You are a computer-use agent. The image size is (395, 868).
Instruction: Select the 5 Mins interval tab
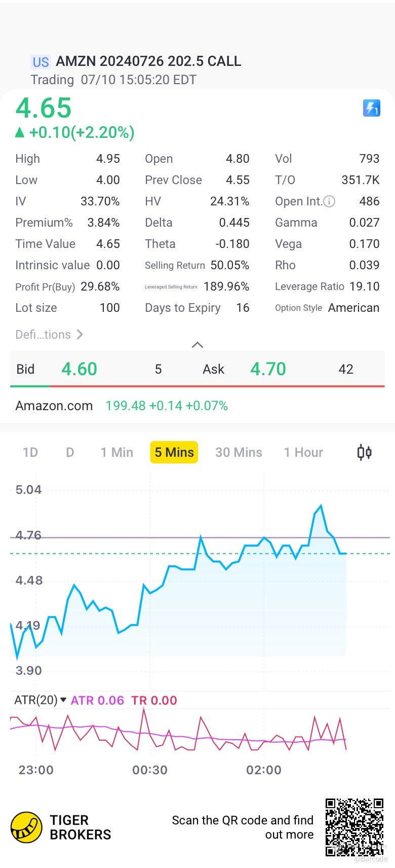(x=174, y=452)
